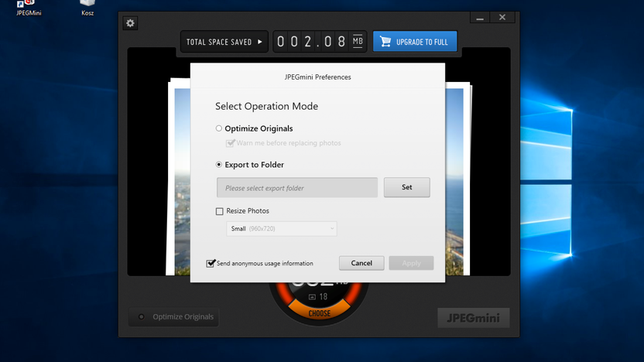Viewport: 644px width, 362px height.
Task: Click the Select Operation Mode heading
Action: click(266, 106)
